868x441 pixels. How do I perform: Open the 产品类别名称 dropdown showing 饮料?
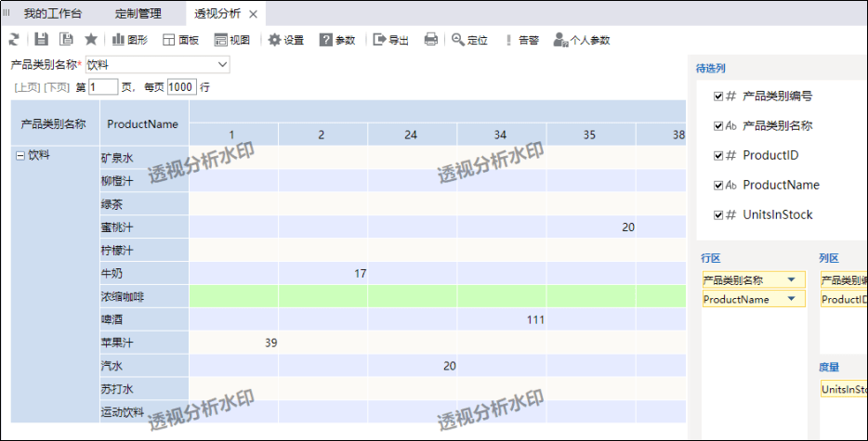[158, 65]
